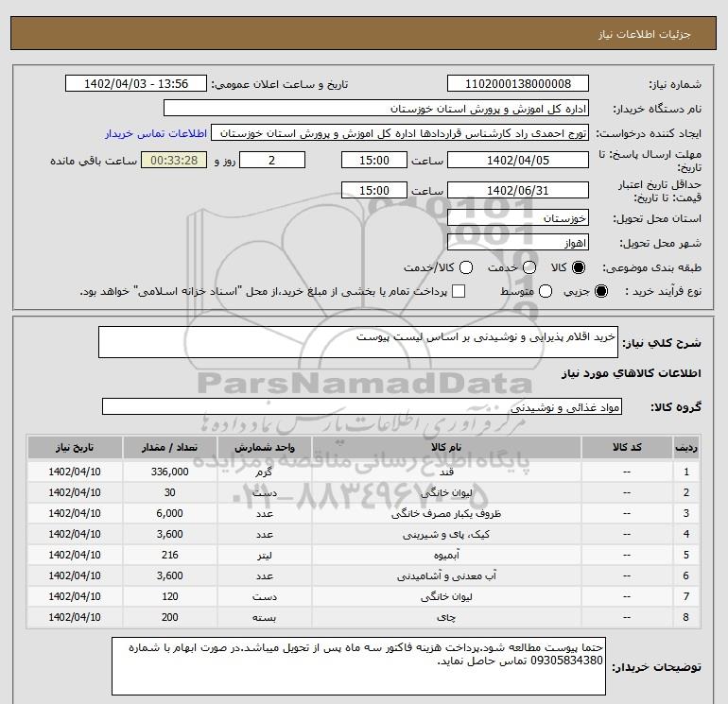
Task: Click the تعداد / مقدار column header
Action: click(x=169, y=447)
